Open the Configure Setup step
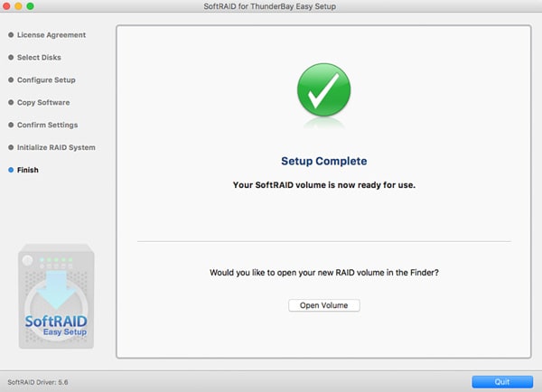The height and width of the screenshot is (392, 542). [46, 80]
